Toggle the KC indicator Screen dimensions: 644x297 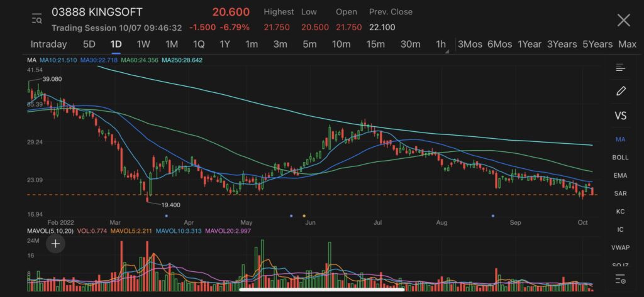click(620, 212)
